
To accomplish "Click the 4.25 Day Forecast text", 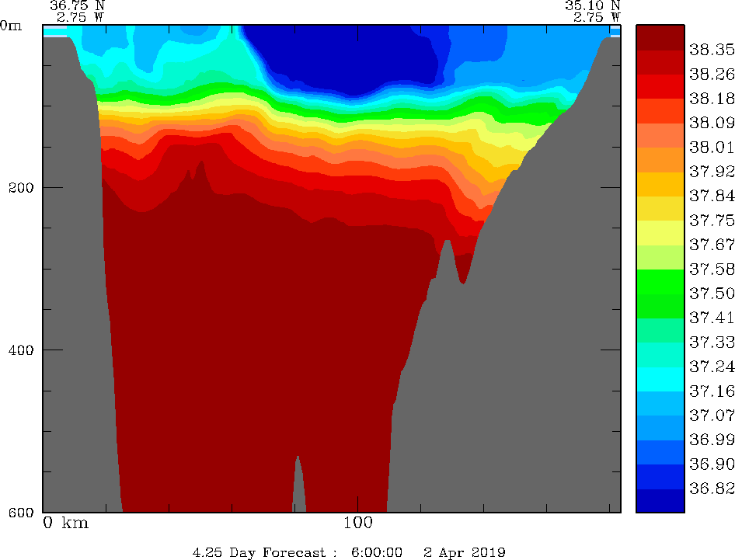I will 259,552.
